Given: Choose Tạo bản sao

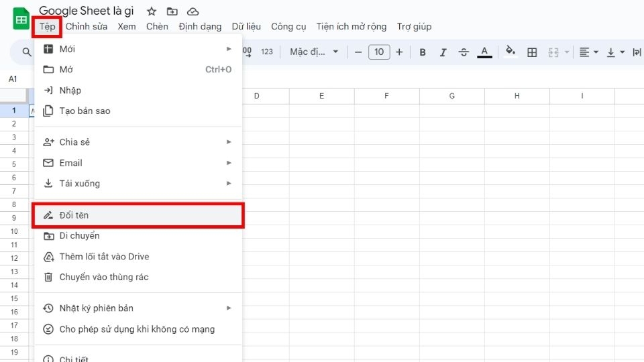Looking at the screenshot, I should [x=138, y=111].
